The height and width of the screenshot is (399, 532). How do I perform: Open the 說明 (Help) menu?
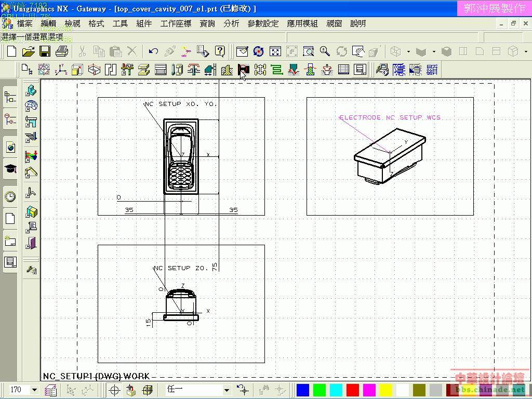point(358,23)
